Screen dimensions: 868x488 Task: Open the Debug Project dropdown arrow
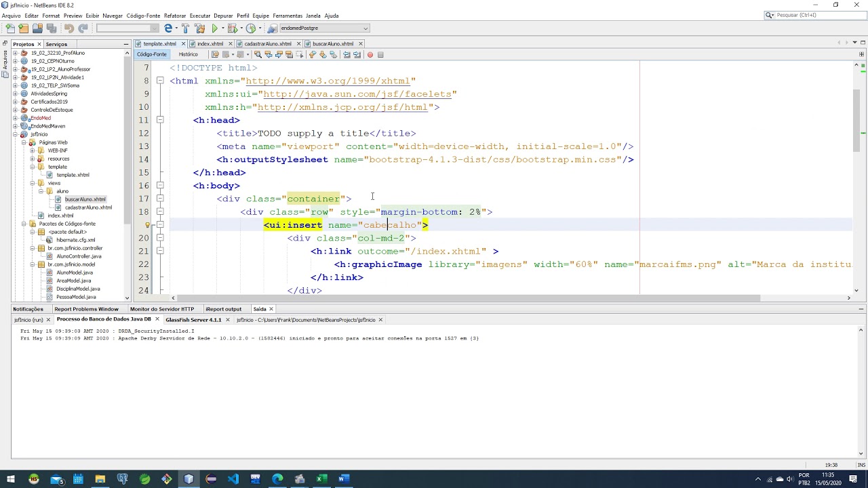click(x=241, y=28)
